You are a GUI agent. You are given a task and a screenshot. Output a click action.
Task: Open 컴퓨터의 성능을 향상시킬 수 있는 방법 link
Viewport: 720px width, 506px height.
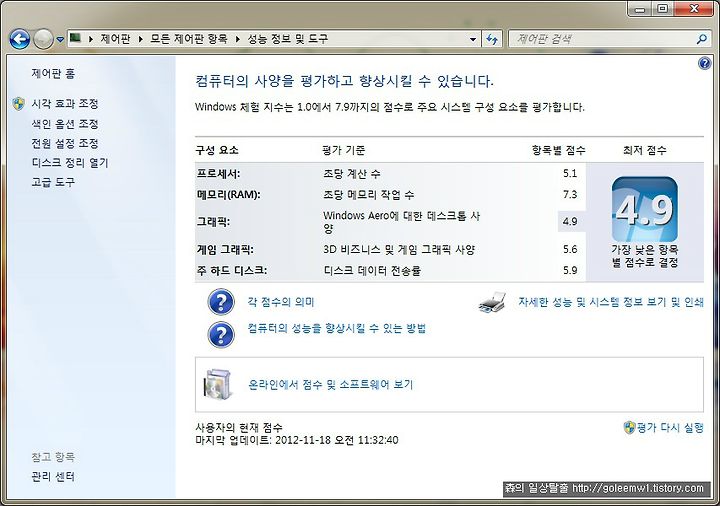tap(337, 328)
